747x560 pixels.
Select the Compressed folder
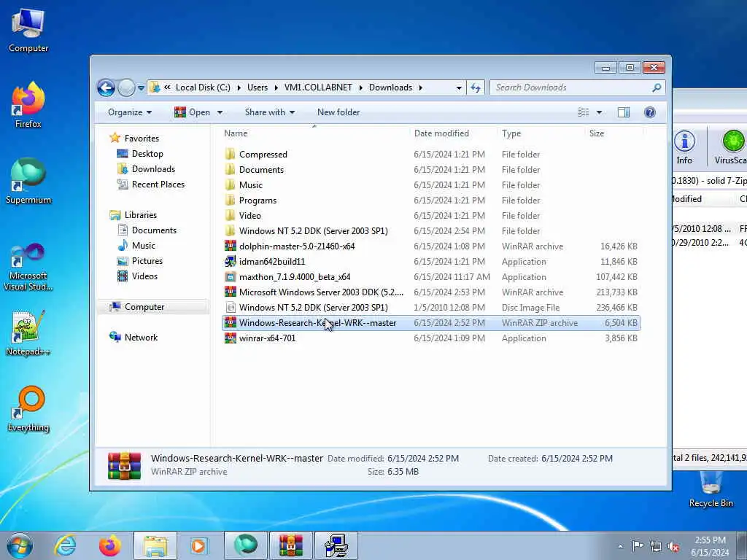(x=430, y=155)
